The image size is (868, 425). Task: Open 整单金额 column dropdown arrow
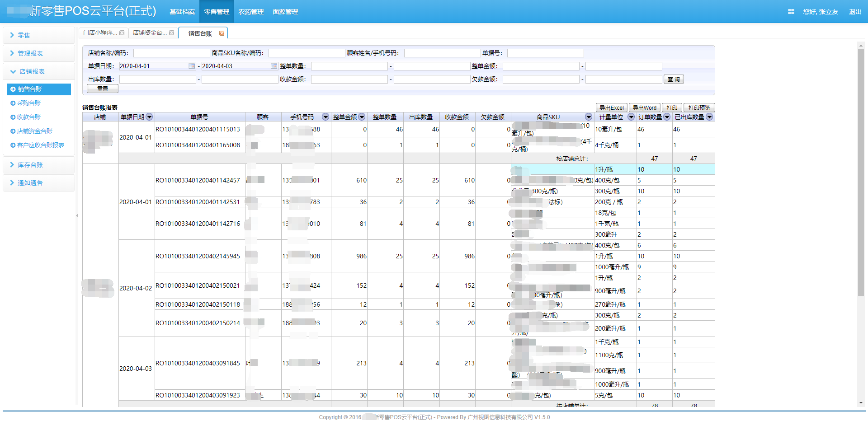(362, 117)
